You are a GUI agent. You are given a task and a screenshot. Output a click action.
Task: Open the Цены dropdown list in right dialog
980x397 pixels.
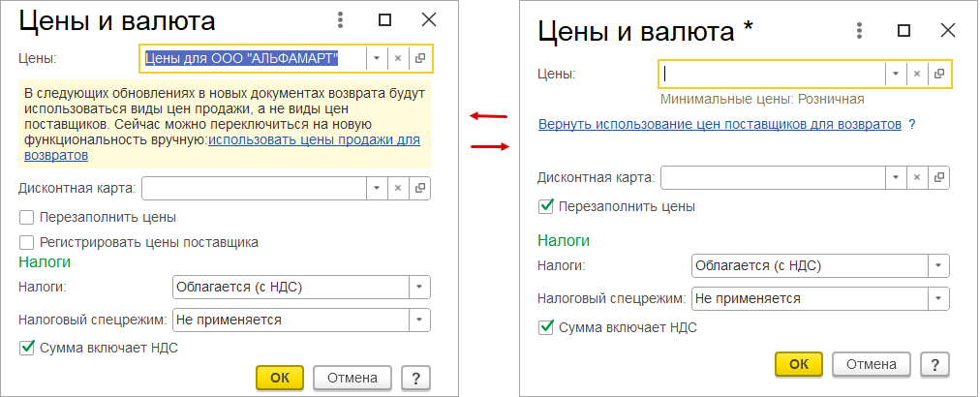point(895,74)
